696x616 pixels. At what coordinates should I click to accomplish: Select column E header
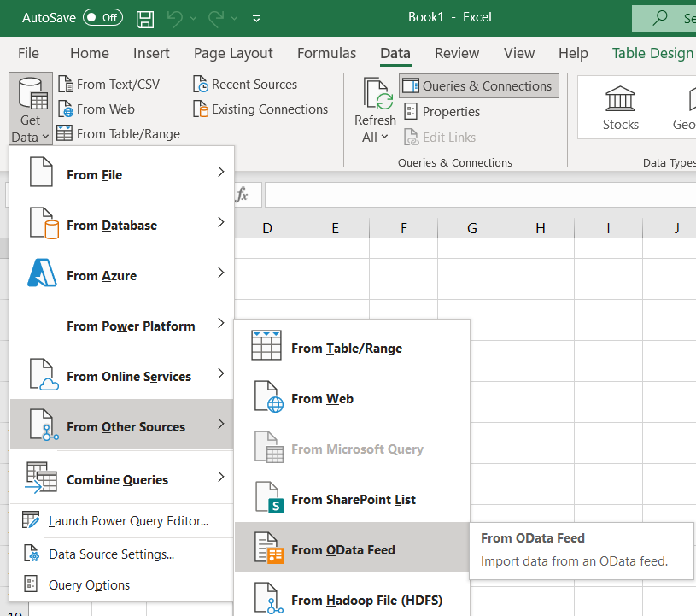[x=335, y=228]
